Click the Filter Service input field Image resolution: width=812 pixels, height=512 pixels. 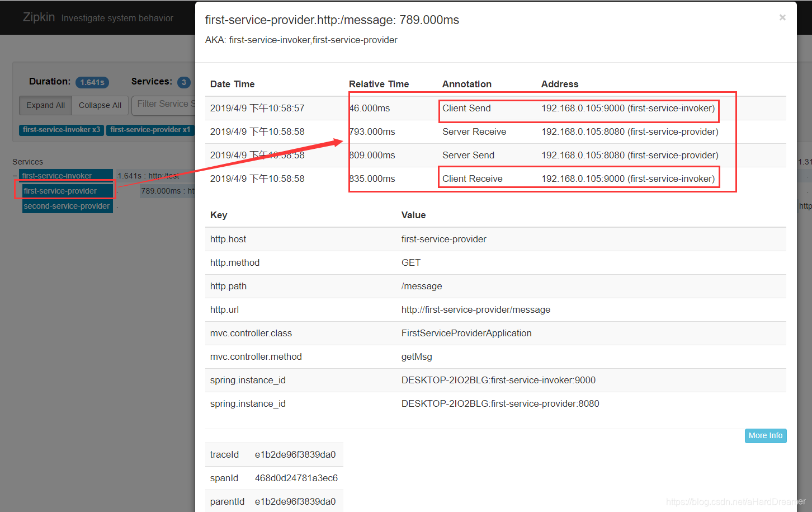(x=164, y=105)
